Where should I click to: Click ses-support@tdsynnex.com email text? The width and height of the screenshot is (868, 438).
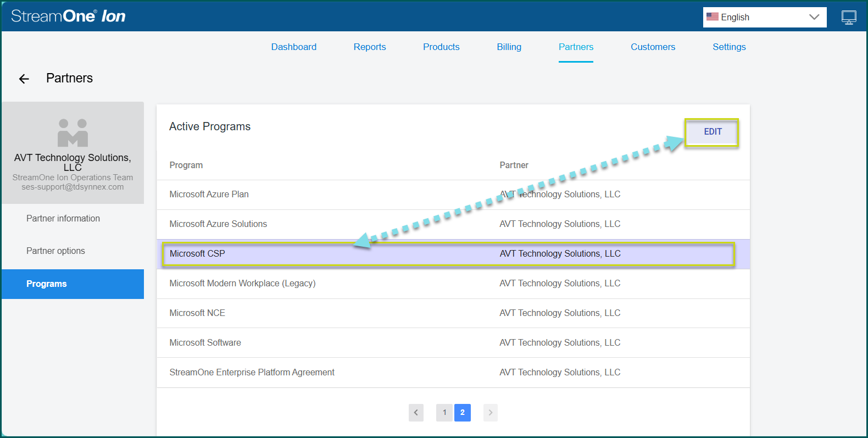coord(73,187)
